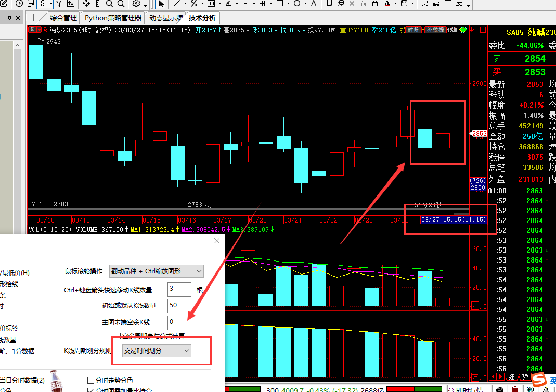The image size is (556, 392).
Task: Open the 鼠标滚轮操作 dropdown
Action: [157, 271]
